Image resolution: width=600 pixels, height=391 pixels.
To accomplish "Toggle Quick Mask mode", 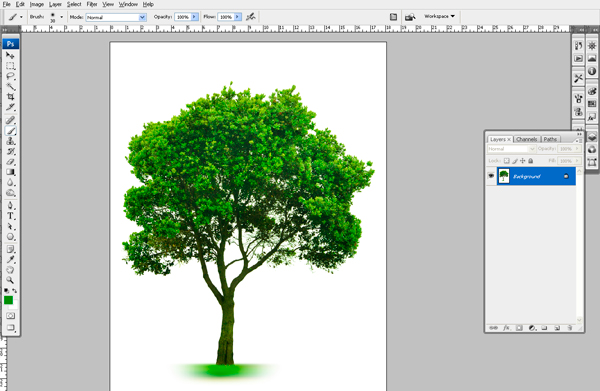I will click(x=10, y=316).
